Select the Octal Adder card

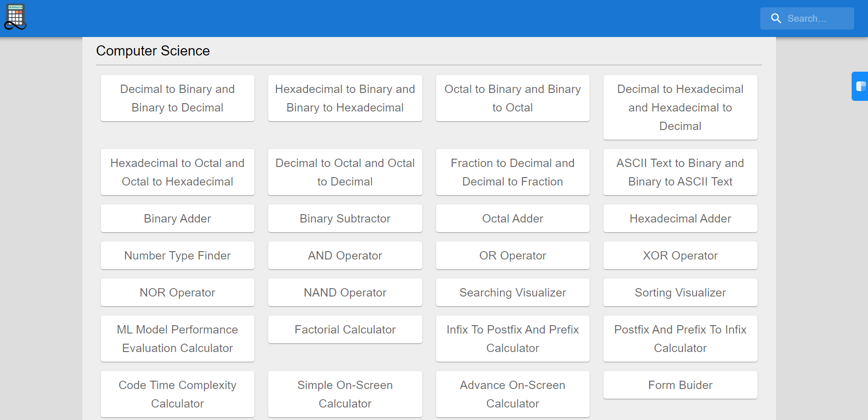point(513,218)
